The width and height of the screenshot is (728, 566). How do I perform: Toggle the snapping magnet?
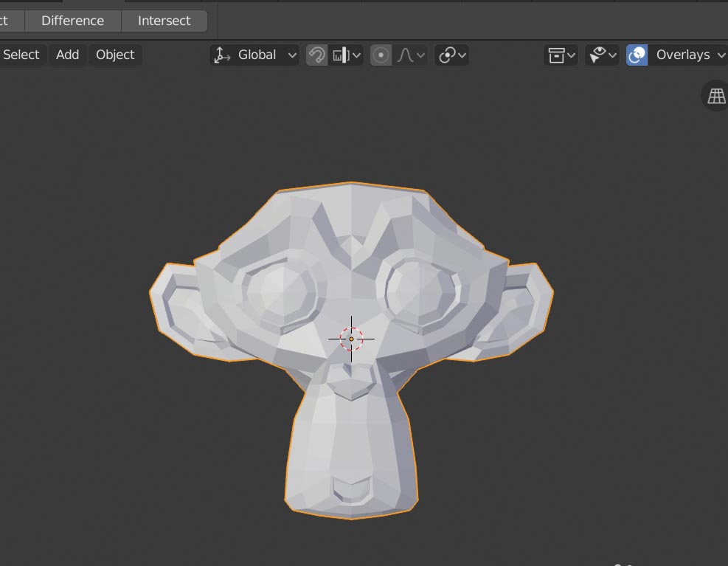pos(316,54)
